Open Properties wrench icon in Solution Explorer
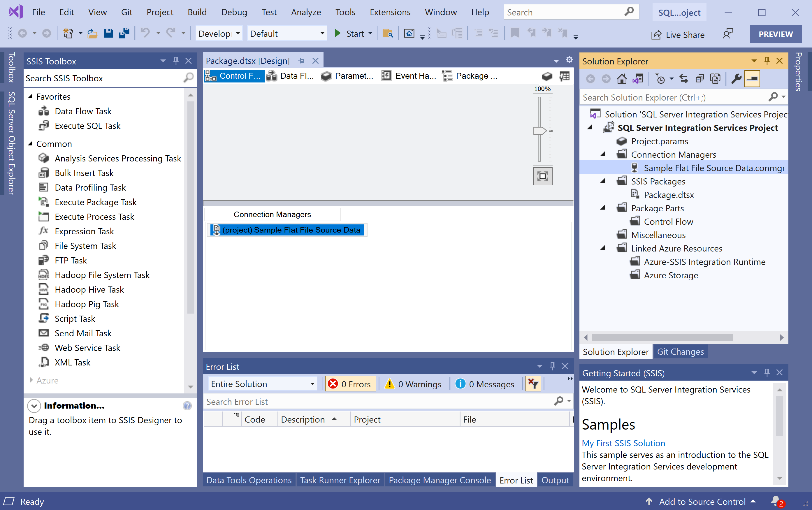Screen dimensions: 812x510 tap(736, 79)
